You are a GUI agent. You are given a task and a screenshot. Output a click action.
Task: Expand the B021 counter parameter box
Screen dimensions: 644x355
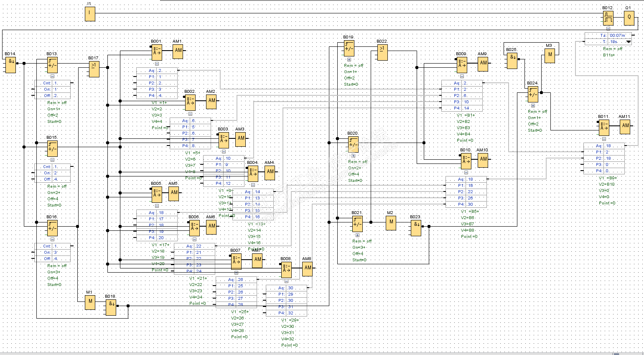tap(357, 235)
